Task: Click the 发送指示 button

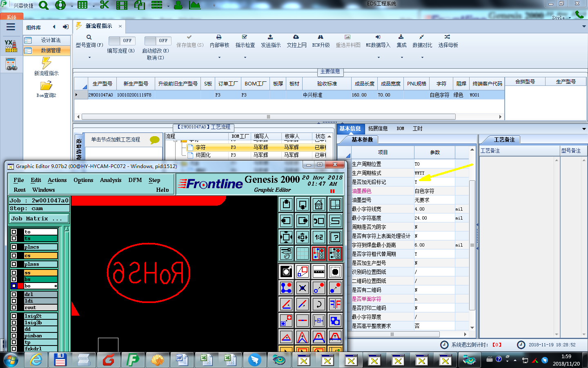Action: point(271,42)
